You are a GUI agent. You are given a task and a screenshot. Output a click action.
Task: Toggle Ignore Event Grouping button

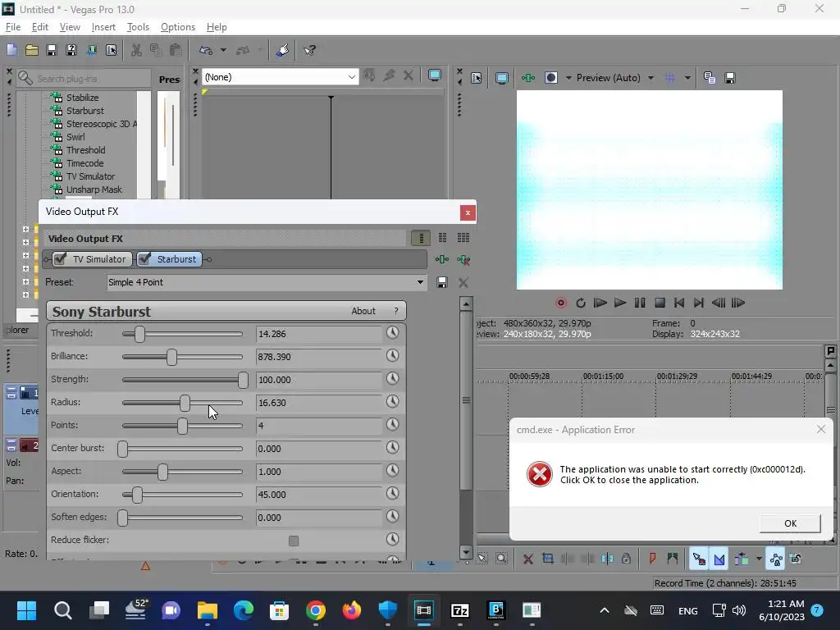tap(796, 559)
